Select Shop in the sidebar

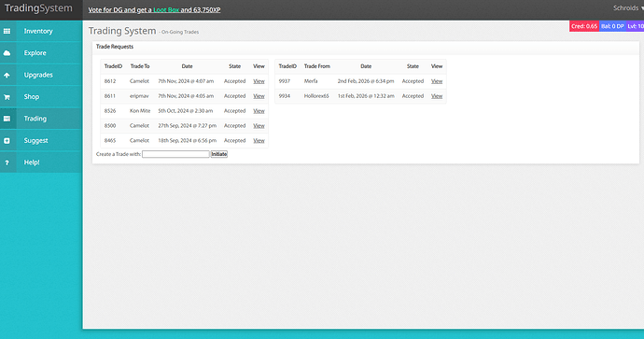pyautogui.click(x=41, y=96)
